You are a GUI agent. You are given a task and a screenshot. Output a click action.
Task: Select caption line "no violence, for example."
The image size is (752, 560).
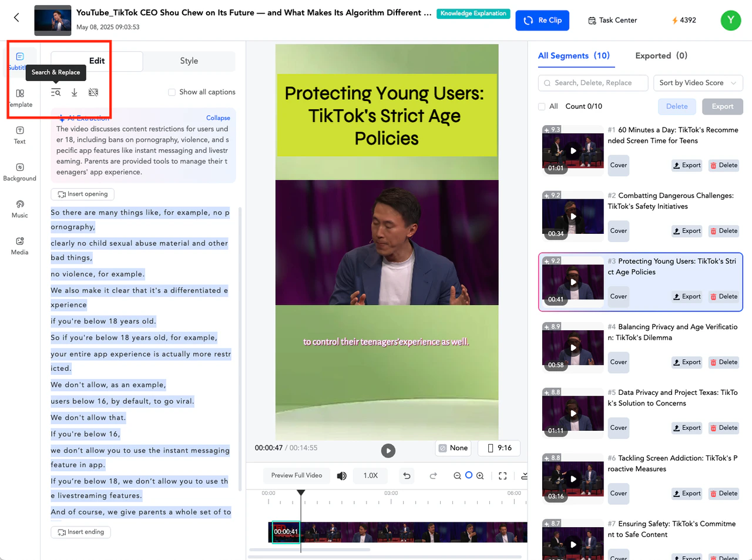(x=98, y=274)
